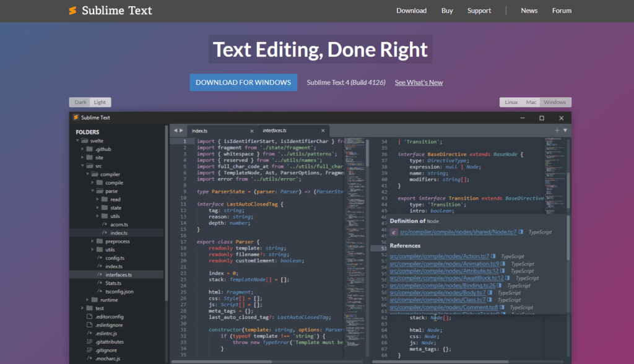Click the DOWNLOAD FOR WINDOWS button
634x364 pixels.
(x=243, y=82)
